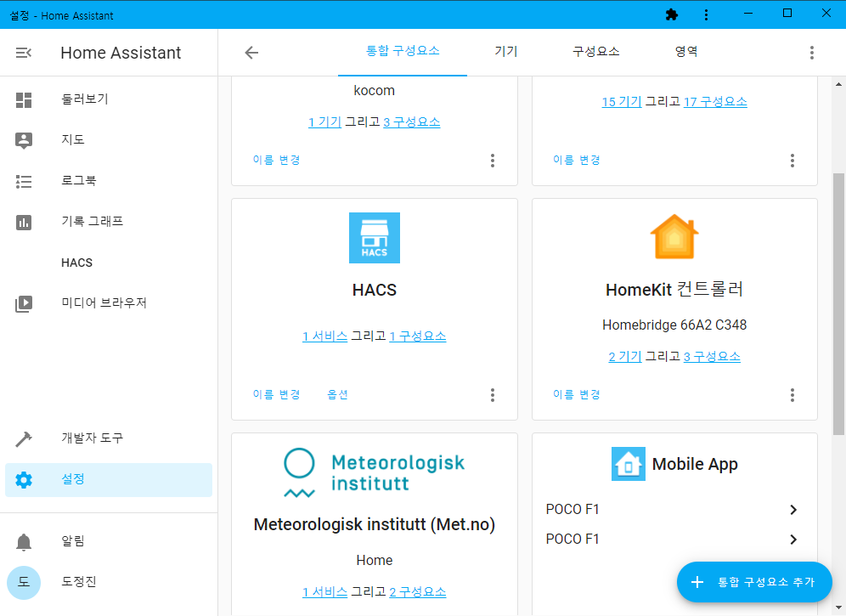Click 이름 변경 on the HACS card
This screenshot has width=846, height=616.
(276, 394)
